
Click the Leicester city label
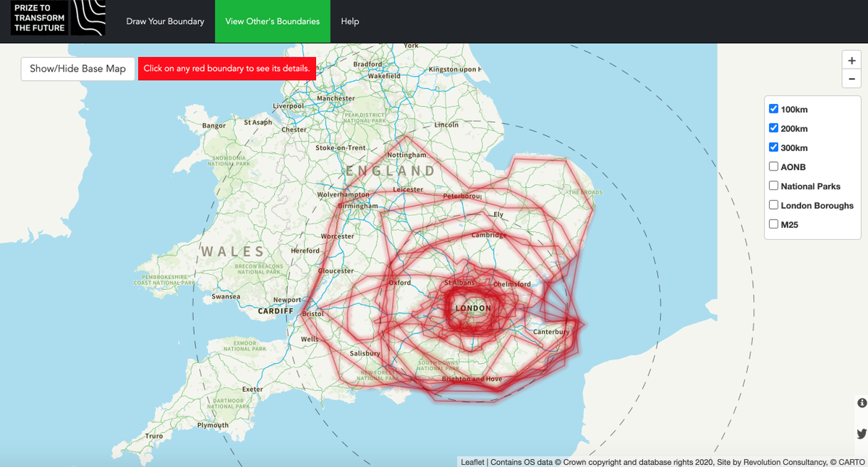tap(408, 189)
